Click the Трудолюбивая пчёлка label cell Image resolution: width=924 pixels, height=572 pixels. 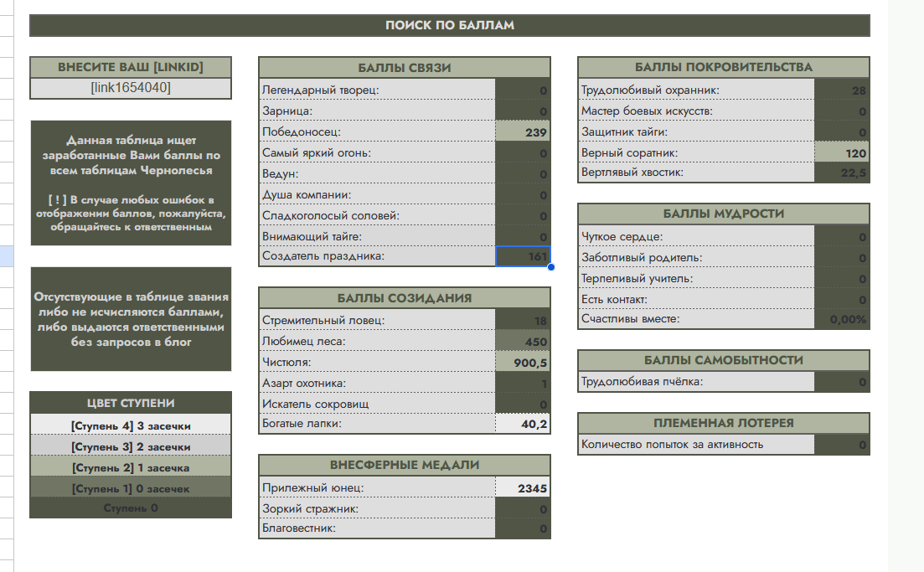pos(695,382)
